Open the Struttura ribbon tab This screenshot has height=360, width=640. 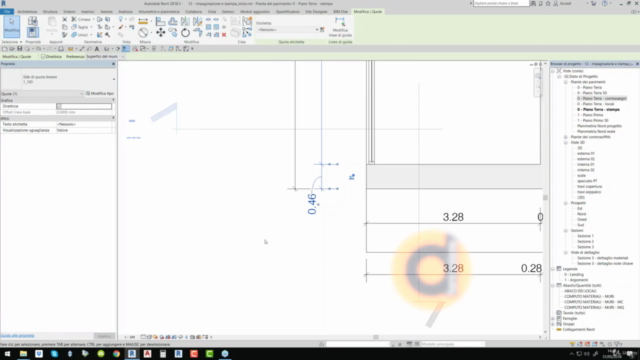(x=50, y=12)
